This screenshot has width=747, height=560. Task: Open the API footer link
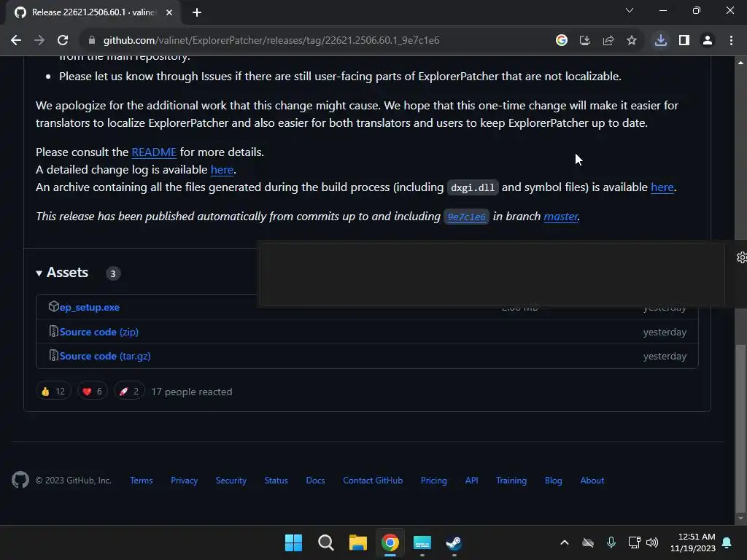[x=472, y=481]
